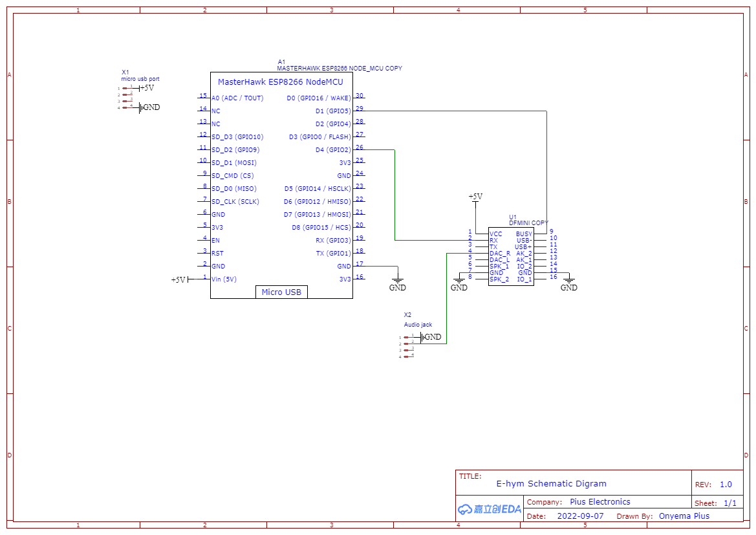The height and width of the screenshot is (535, 756).
Task: Click the +5V power symbol above DFMINI VCC
Action: [477, 197]
